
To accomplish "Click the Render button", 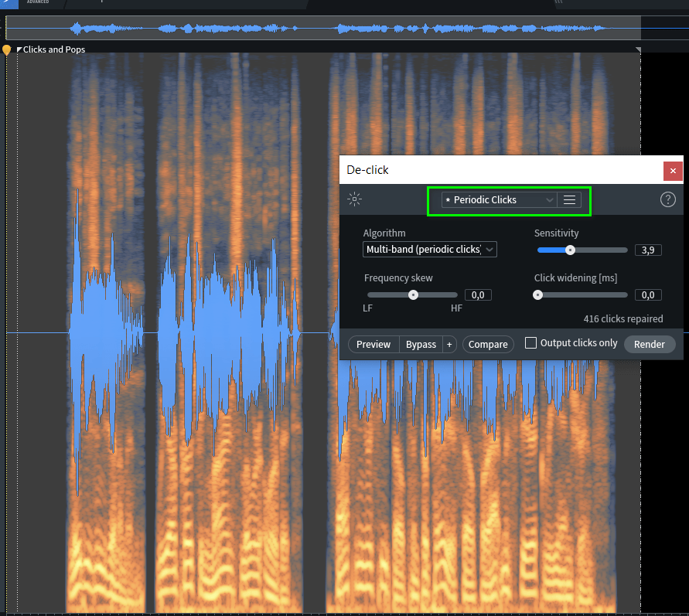I will point(649,344).
